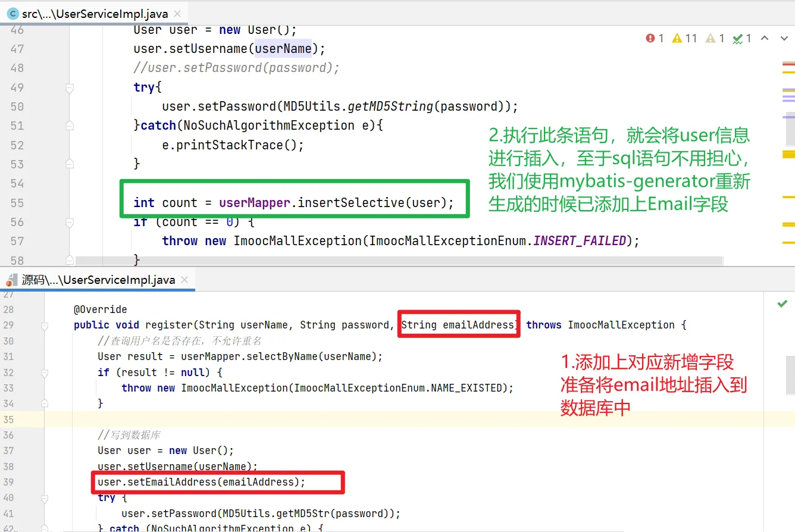The width and height of the screenshot is (795, 532).
Task: Click 'User result' declaration on line 31
Action: tap(130, 356)
